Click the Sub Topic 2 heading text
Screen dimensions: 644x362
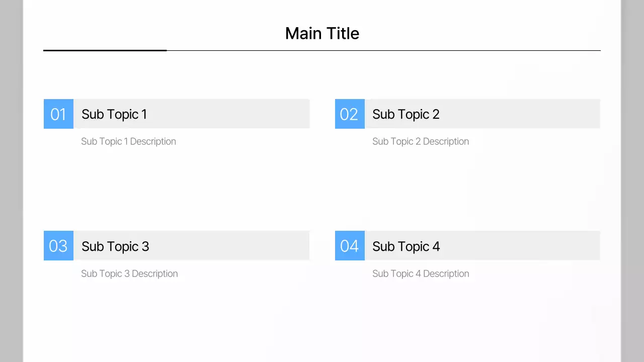click(406, 114)
